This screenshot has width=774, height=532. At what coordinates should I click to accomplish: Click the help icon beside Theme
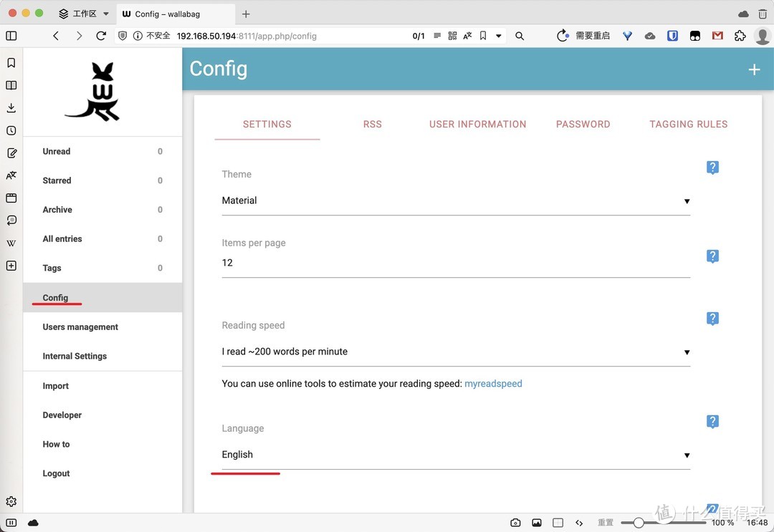712,168
